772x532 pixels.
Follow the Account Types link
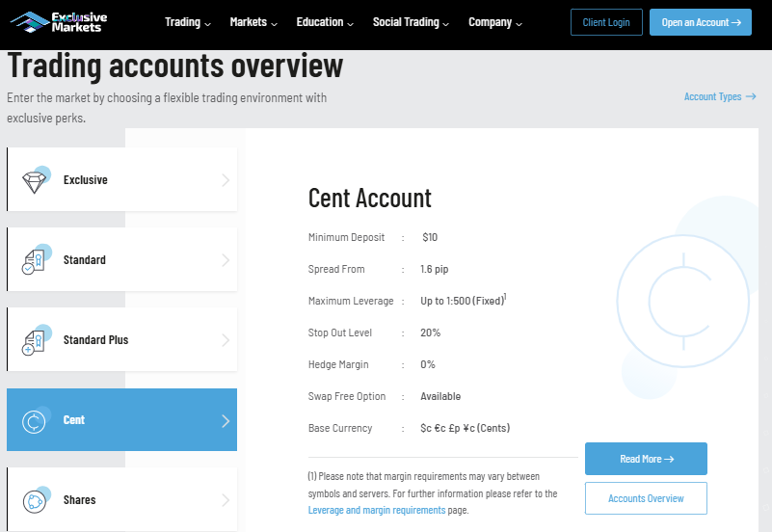tap(720, 96)
